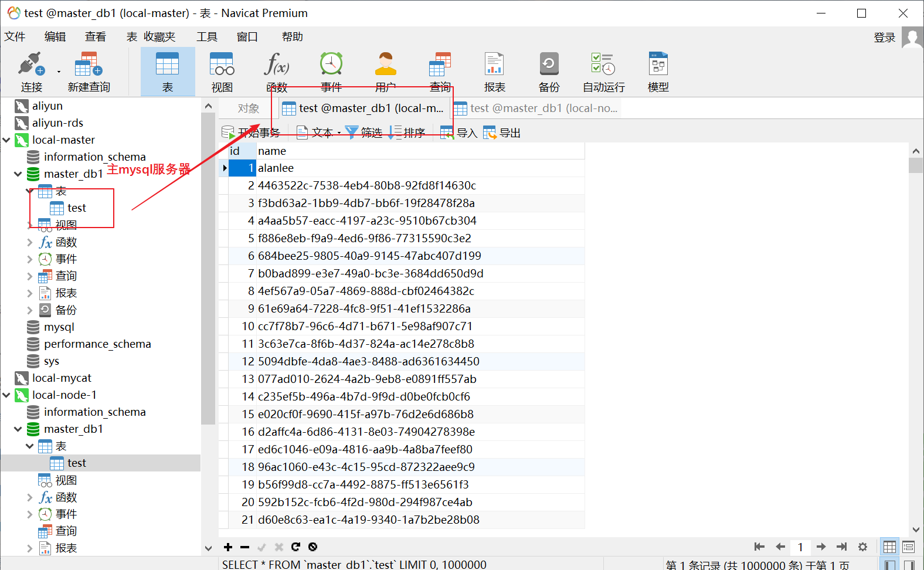The height and width of the screenshot is (570, 924).
Task: Open the Backup (备份) toolbar icon
Action: 549,72
